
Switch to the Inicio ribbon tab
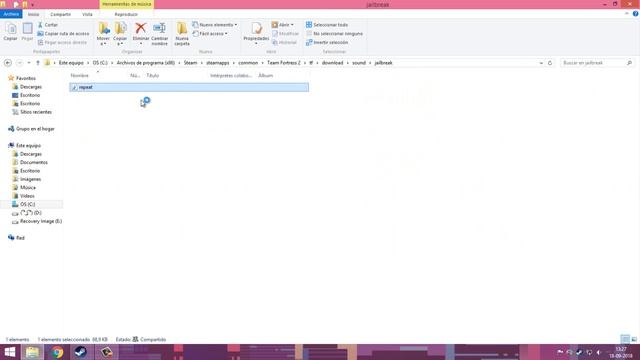pyautogui.click(x=33, y=14)
